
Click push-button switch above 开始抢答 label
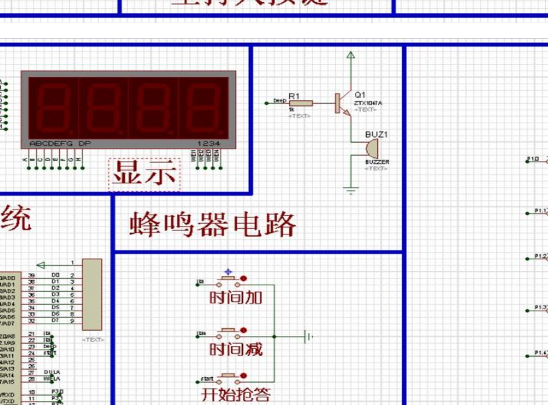pyautogui.click(x=228, y=378)
